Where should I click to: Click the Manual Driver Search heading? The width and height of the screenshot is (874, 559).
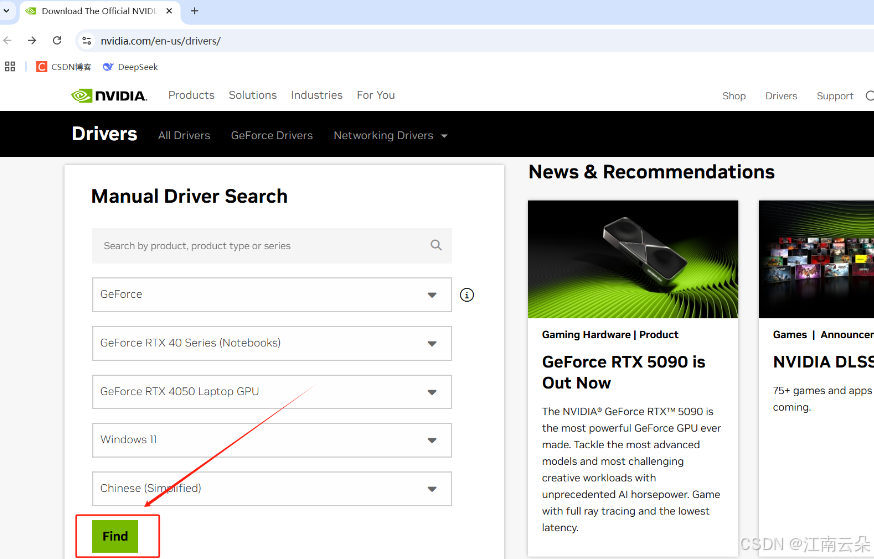[190, 196]
